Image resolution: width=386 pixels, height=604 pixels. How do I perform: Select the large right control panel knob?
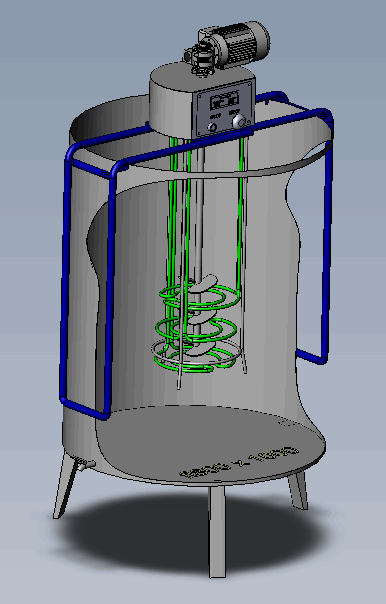238,121
